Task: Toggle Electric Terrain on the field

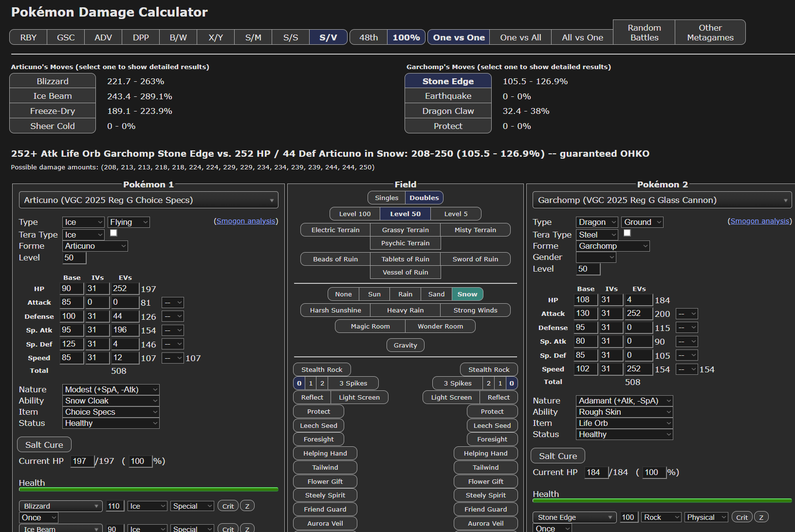Action: click(x=335, y=230)
